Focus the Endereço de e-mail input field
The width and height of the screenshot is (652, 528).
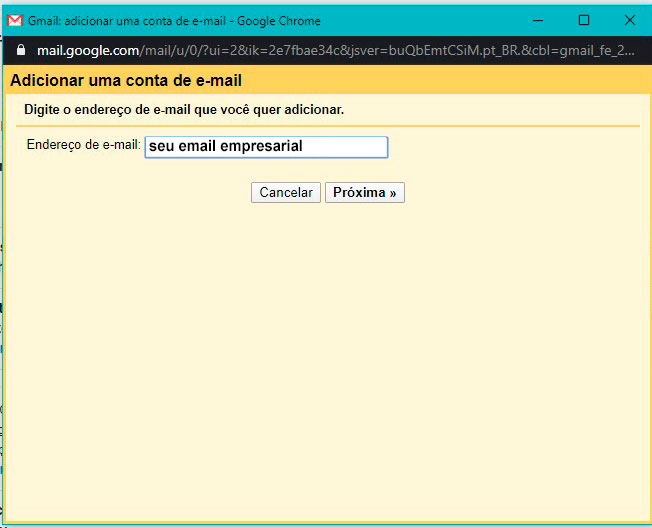(x=266, y=147)
